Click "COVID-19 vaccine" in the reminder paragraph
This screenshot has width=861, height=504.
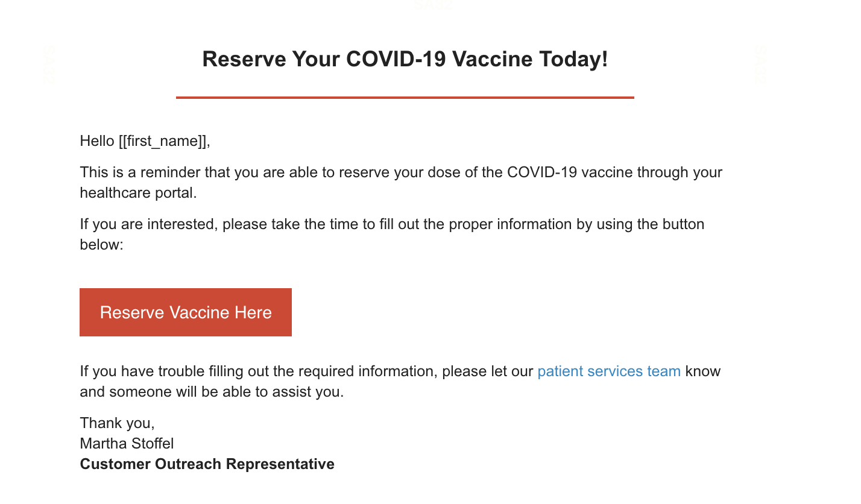pos(570,172)
